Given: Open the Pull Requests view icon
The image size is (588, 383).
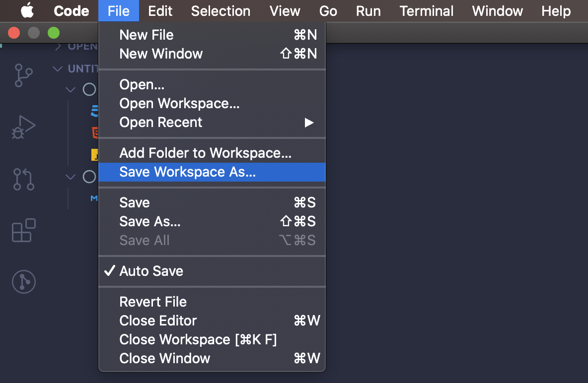Looking at the screenshot, I should 24,179.
